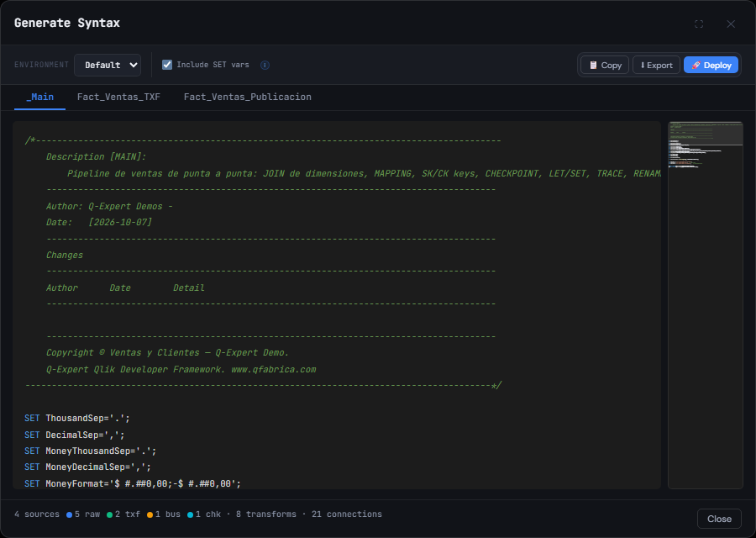
Task: Click the Copyright Ventas y Clientes line
Action: (167, 353)
